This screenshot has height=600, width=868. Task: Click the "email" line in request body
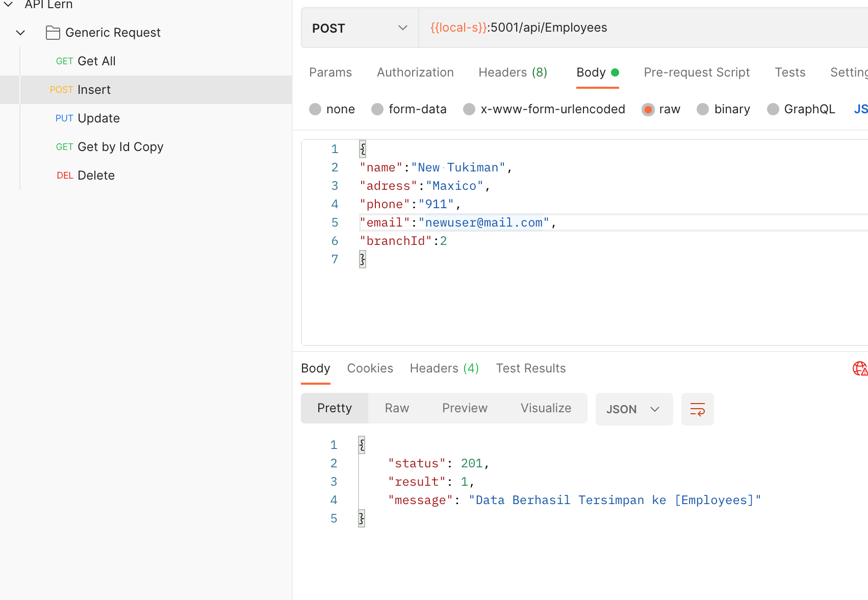[458, 222]
